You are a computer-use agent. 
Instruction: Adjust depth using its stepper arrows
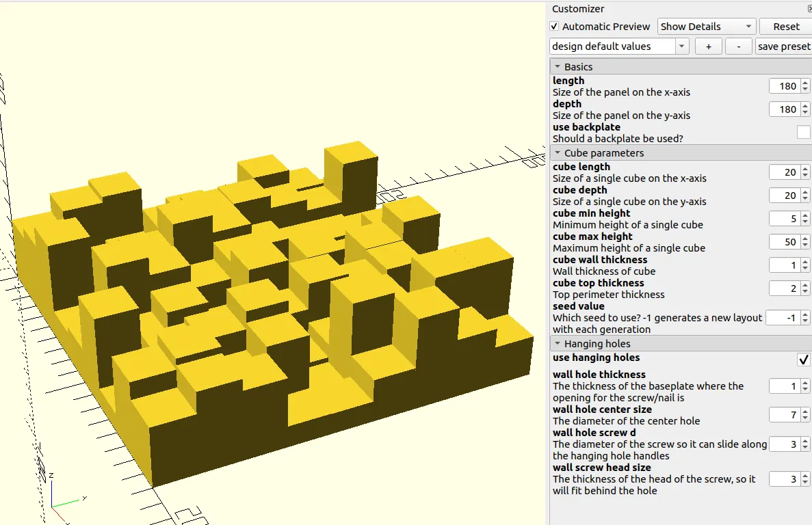[x=804, y=109]
